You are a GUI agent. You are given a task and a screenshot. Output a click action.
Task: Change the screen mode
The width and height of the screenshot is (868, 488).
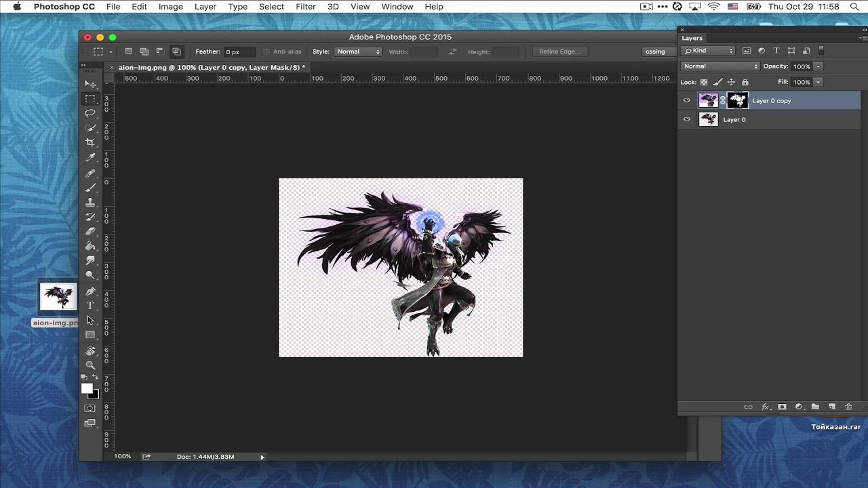[90, 423]
